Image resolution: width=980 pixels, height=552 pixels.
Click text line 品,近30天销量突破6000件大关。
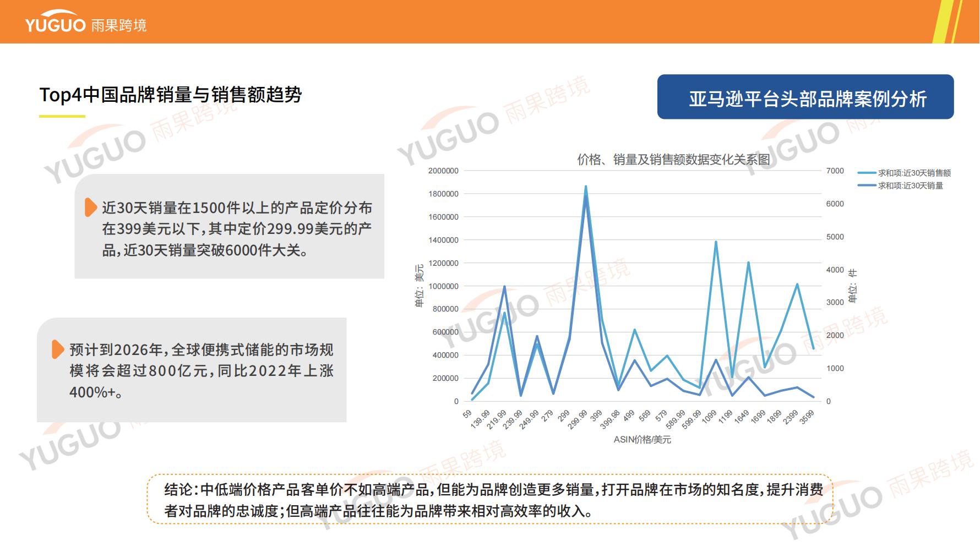(x=205, y=250)
